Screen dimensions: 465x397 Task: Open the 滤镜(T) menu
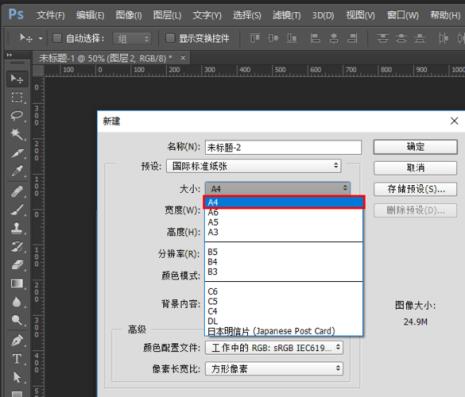[x=287, y=15]
